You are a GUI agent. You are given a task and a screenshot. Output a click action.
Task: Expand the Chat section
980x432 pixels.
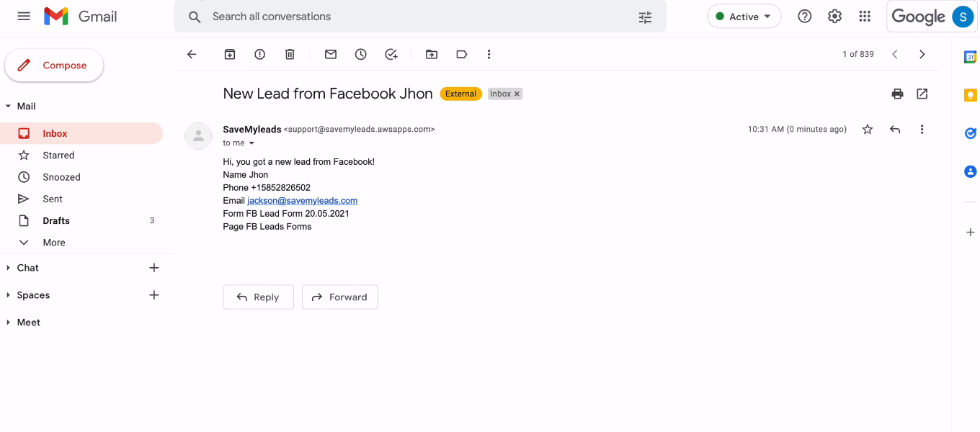pyautogui.click(x=9, y=268)
